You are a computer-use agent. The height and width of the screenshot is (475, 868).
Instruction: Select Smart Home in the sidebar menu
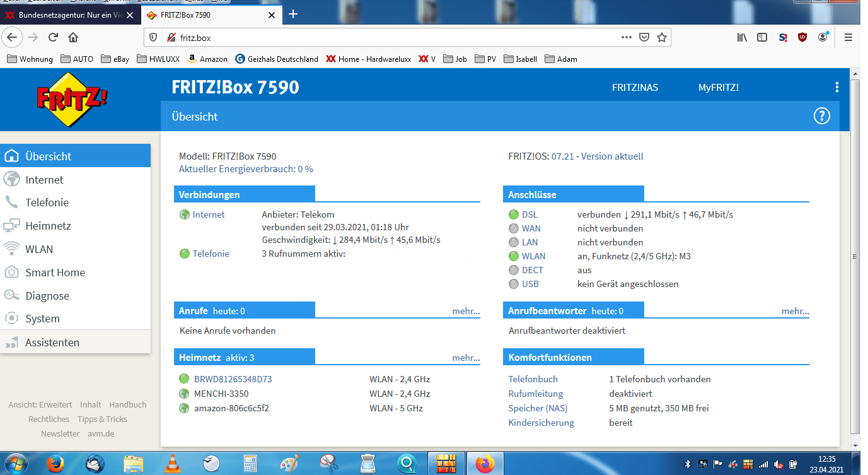click(x=55, y=273)
